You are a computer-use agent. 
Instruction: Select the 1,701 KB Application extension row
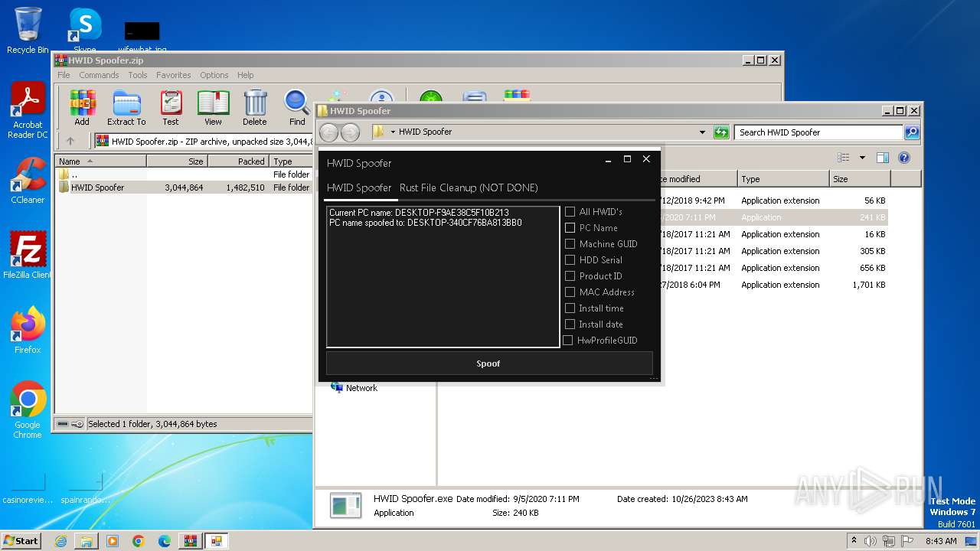pyautogui.click(x=772, y=285)
